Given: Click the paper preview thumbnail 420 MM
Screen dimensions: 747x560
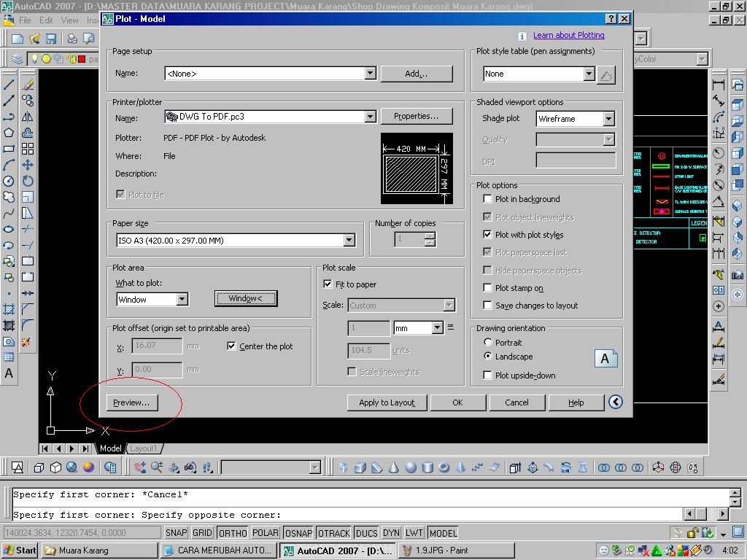Looking at the screenshot, I should [417, 168].
